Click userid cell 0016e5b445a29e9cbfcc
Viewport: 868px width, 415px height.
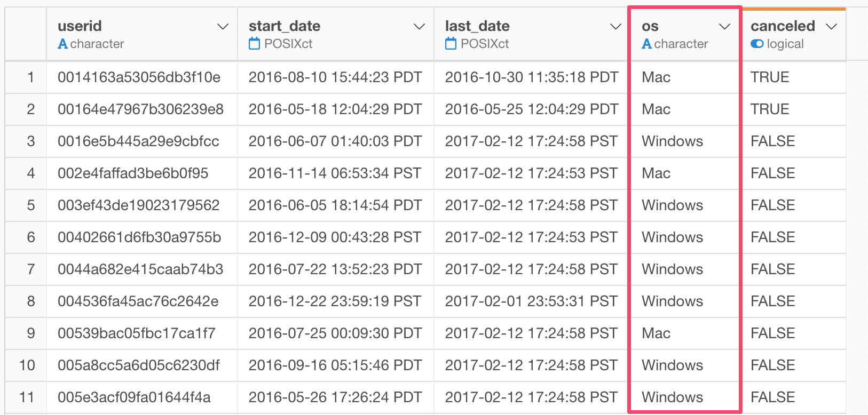[x=138, y=141]
